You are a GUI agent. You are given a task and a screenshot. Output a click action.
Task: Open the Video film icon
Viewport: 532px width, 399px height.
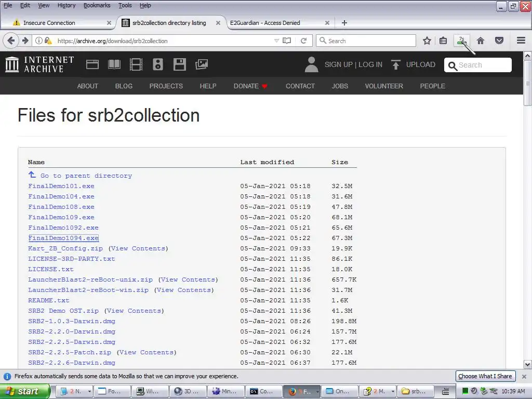(136, 64)
